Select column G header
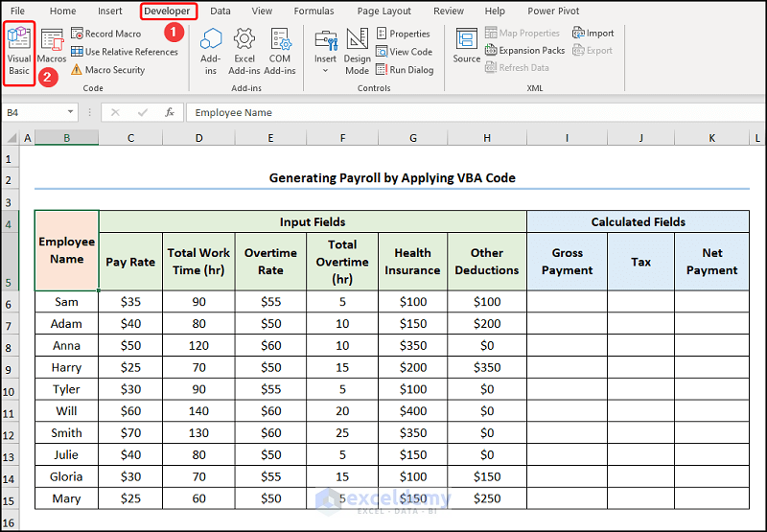 click(412, 139)
